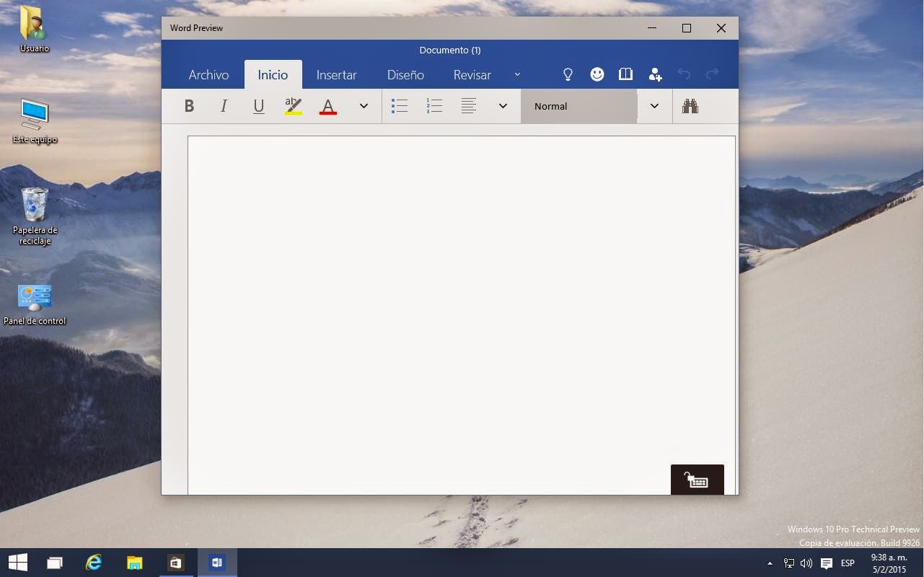
Task: Open the network status tray icon
Action: (x=789, y=563)
